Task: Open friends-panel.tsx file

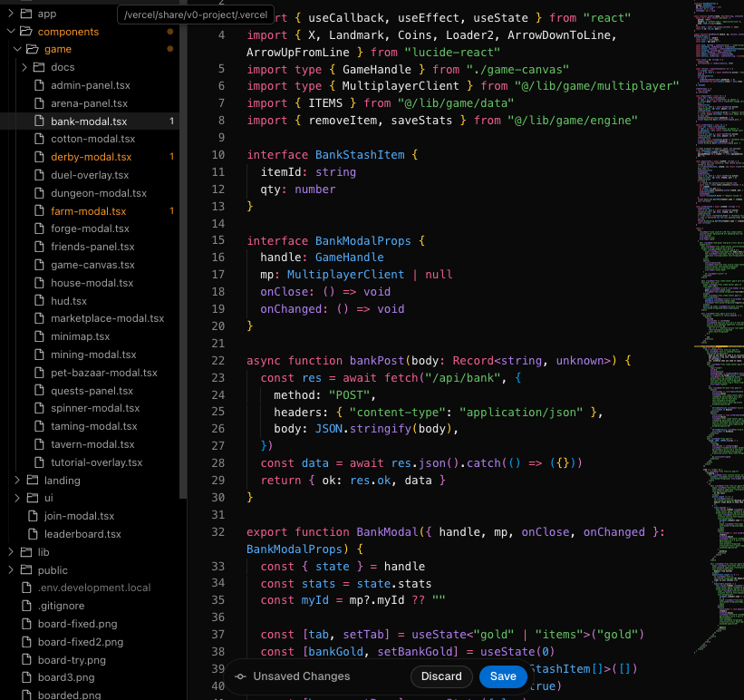Action: point(92,247)
